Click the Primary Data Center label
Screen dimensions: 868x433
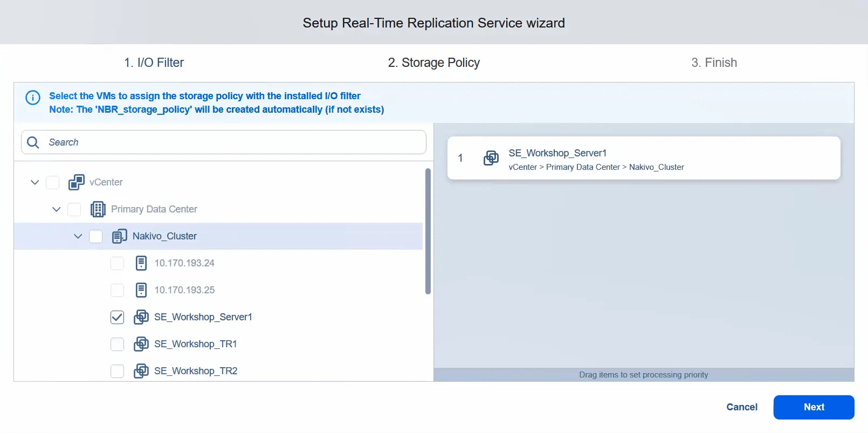pos(154,209)
